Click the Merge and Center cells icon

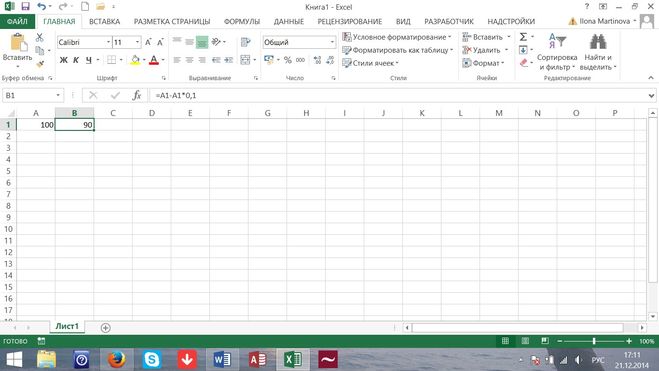[x=245, y=60]
